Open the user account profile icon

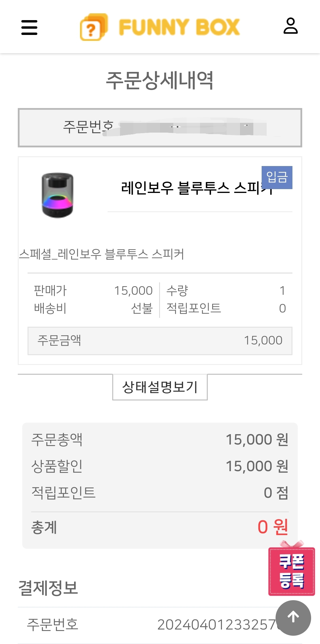(x=290, y=26)
